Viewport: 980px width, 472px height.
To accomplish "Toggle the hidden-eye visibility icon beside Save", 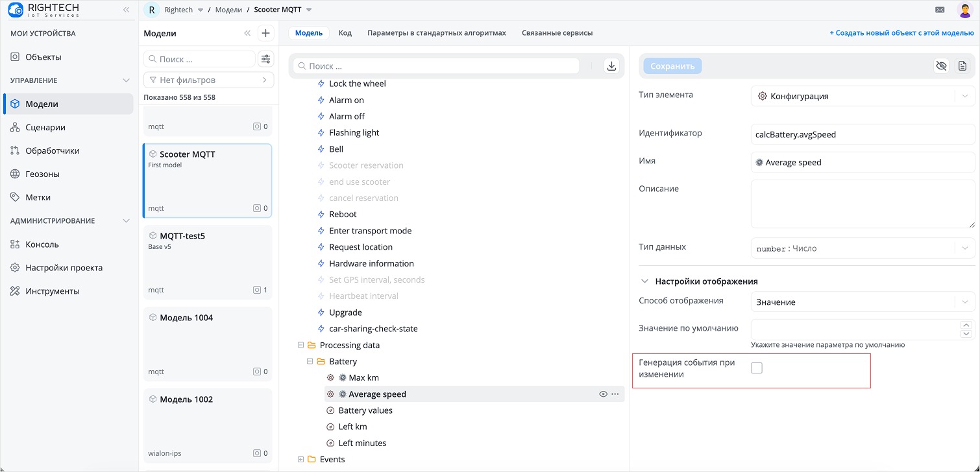I will coord(942,65).
